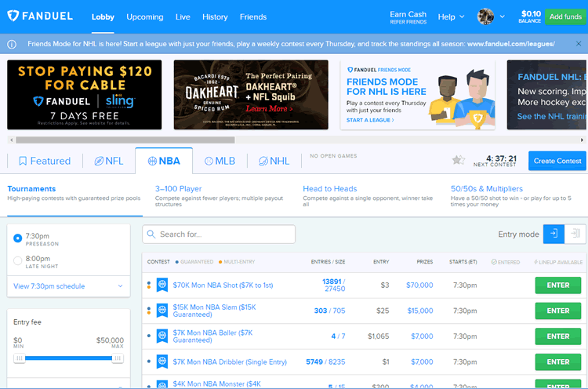
Task: Open the $7K Mon NBA Dribbler contest
Action: click(230, 362)
